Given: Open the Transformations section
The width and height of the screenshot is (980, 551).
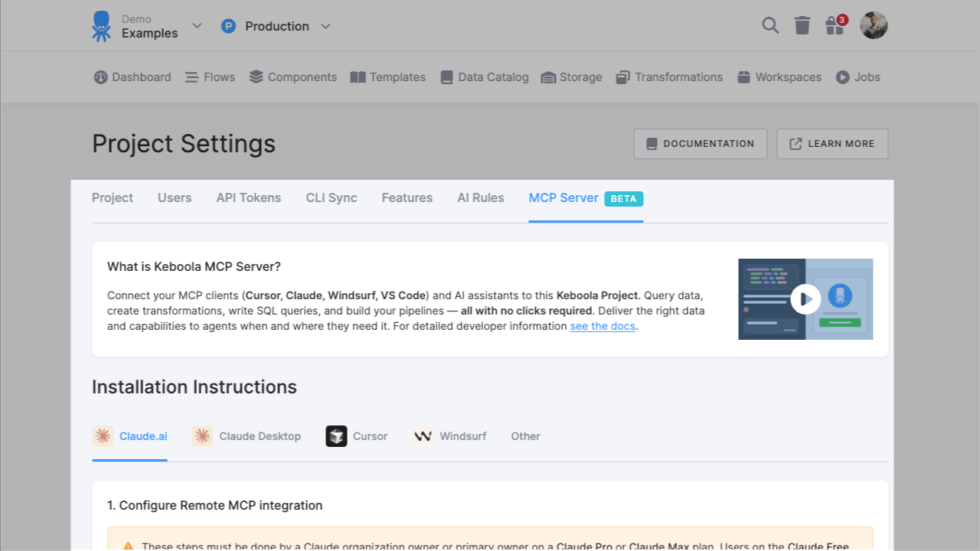Looking at the screenshot, I should [x=669, y=77].
